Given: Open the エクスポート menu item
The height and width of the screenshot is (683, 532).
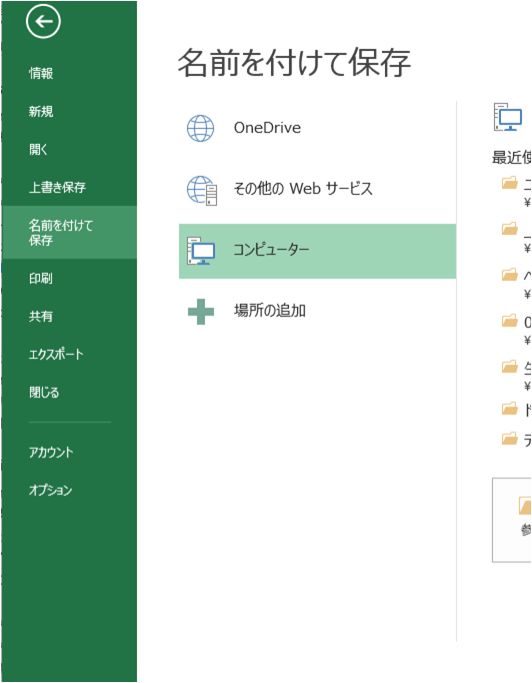Looking at the screenshot, I should pyautogui.click(x=56, y=354).
